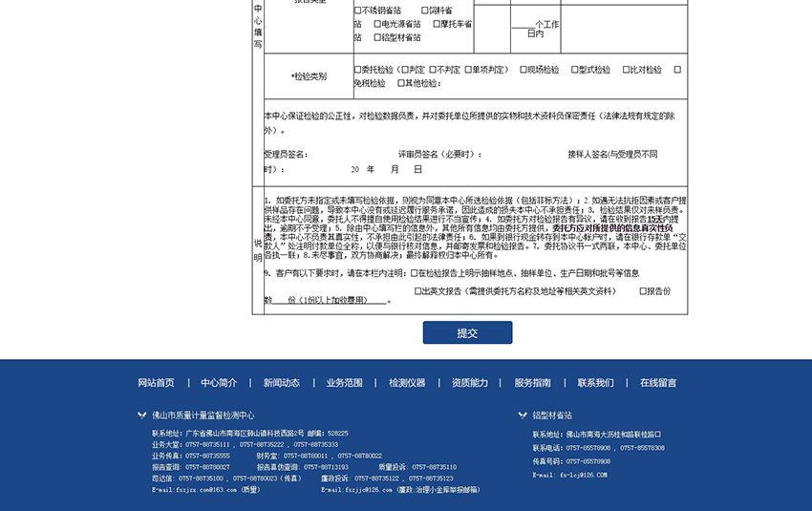Screen dimensions: 812x511
Task: Open the 联系我们 footer link
Action: [595, 383]
